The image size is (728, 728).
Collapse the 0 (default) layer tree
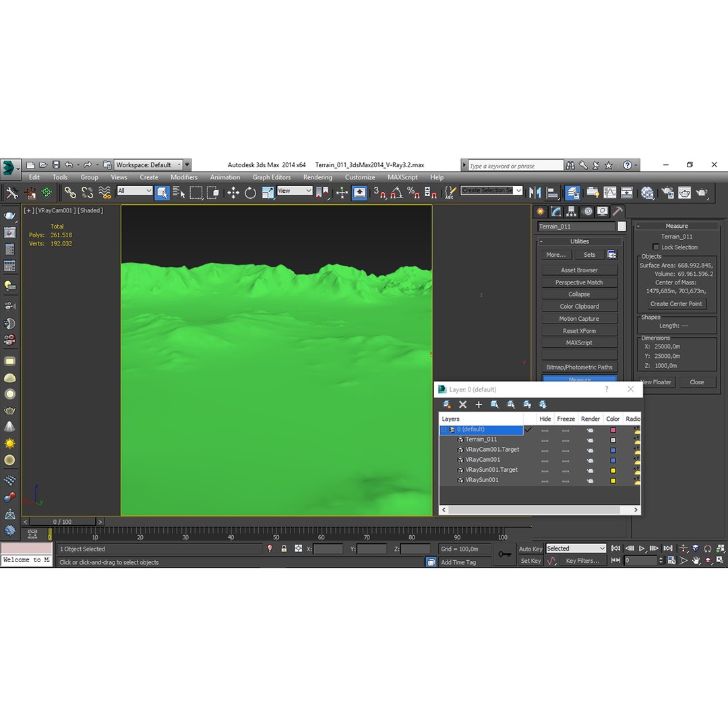444,429
